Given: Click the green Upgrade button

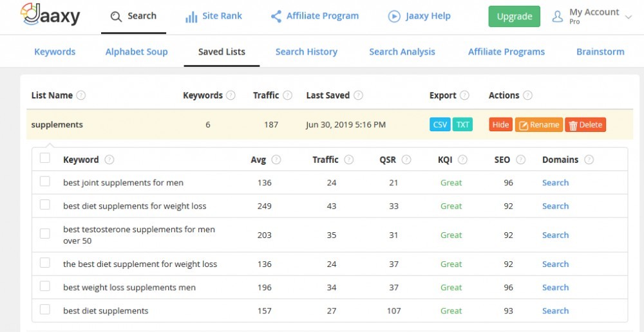Looking at the screenshot, I should pos(514,17).
